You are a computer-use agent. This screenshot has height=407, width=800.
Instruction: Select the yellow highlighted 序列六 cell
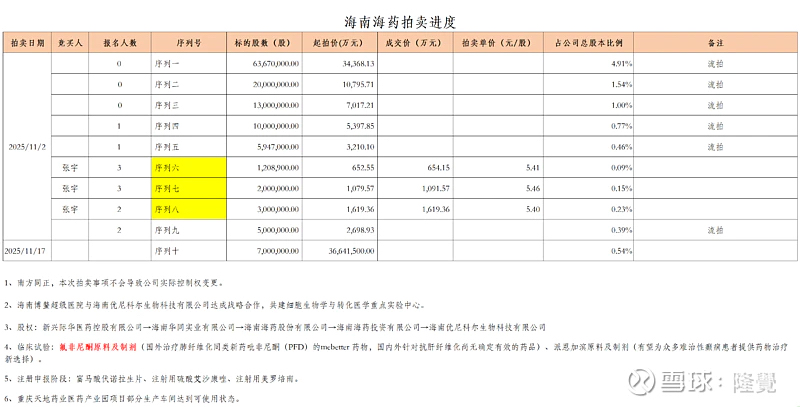[189, 168]
